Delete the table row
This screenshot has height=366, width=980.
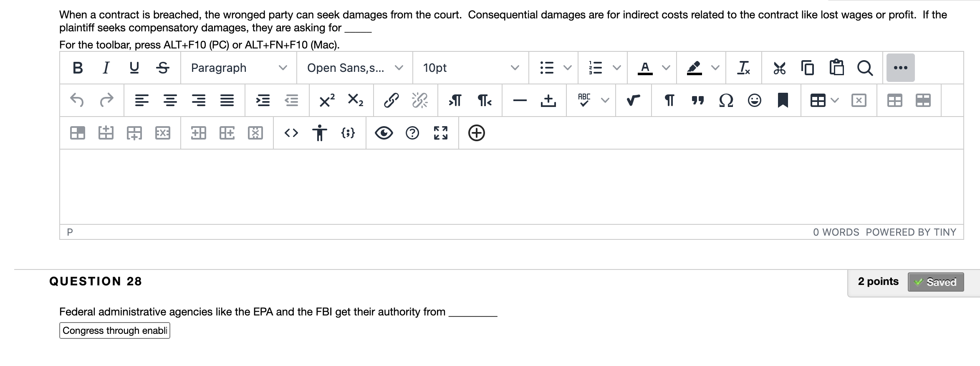coord(163,133)
